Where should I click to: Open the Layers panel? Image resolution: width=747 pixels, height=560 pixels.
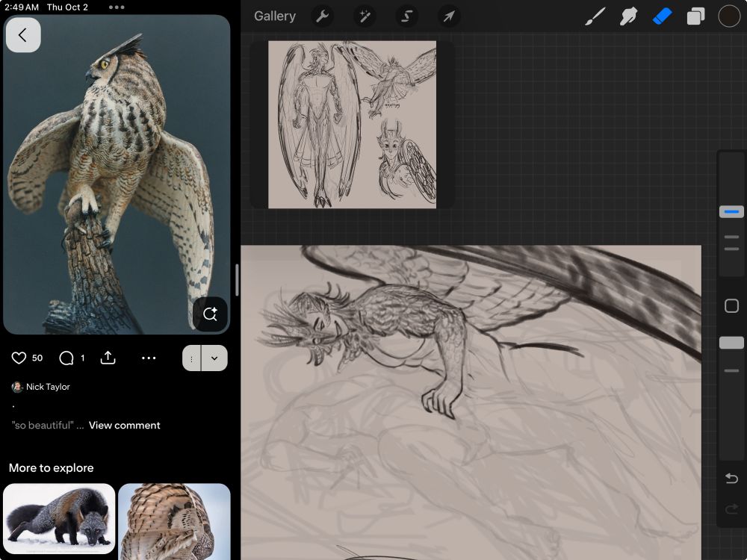[x=695, y=16]
